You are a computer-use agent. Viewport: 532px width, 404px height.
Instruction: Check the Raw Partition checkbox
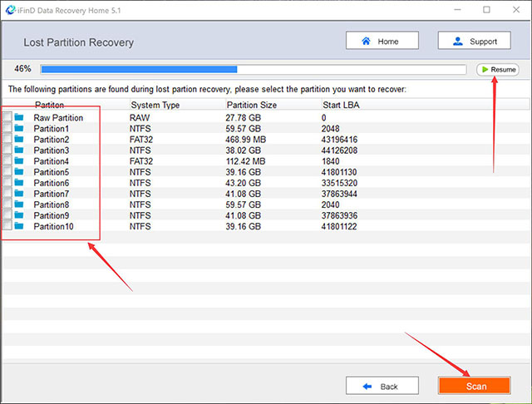click(7, 116)
